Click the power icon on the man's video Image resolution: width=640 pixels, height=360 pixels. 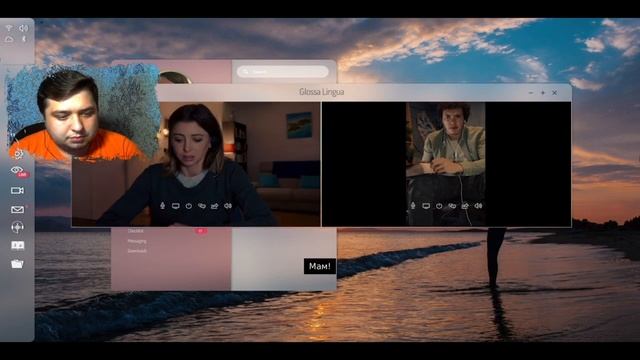[x=439, y=206]
